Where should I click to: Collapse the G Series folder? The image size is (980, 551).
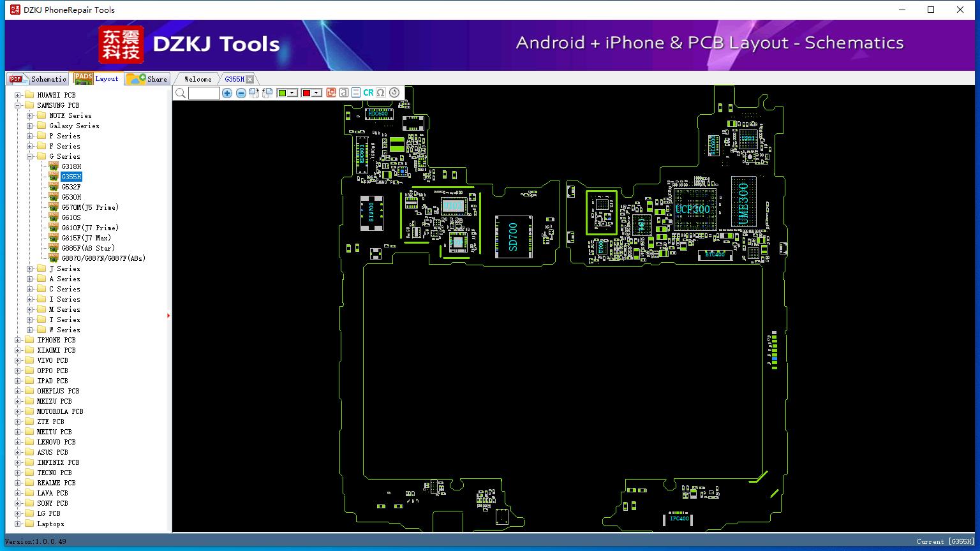click(30, 156)
